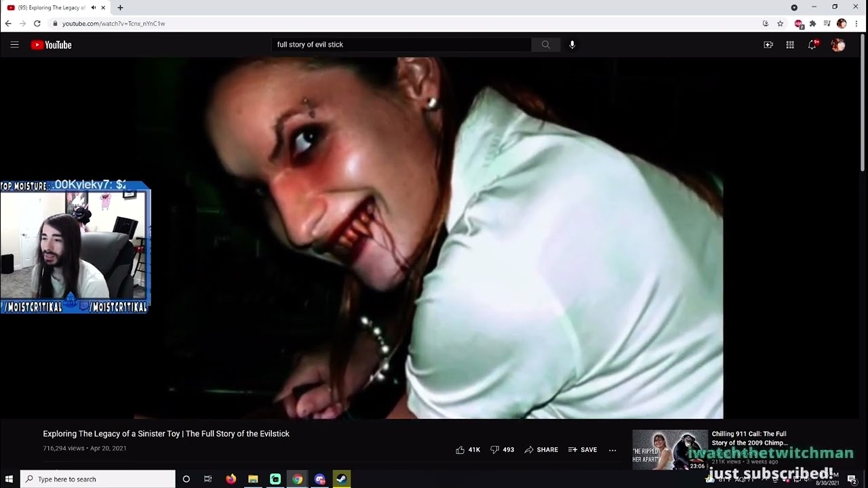The width and height of the screenshot is (868, 488).
Task: Reload the page with the refresh icon
Action: coord(37,24)
